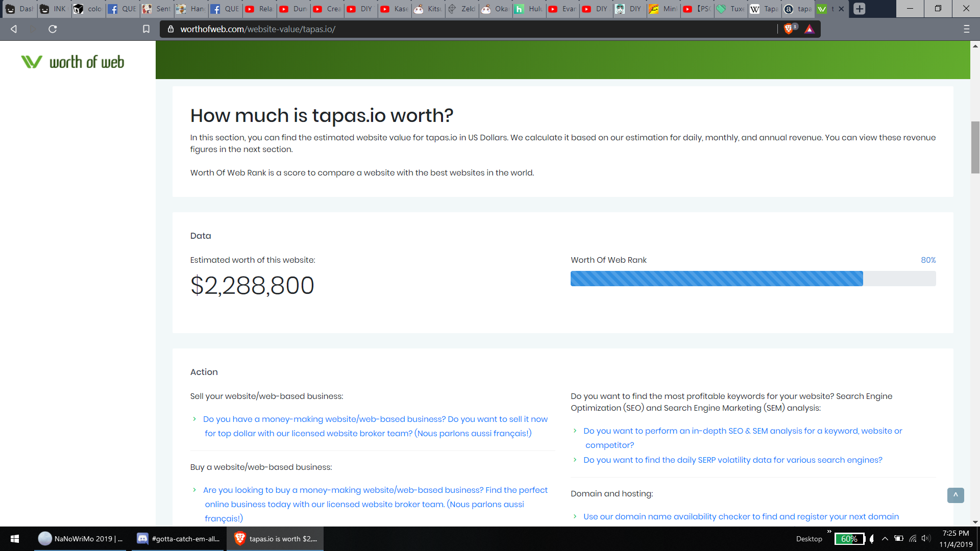Screen dimensions: 980x551
Task: Expand the system tray hidden icons chevron
Action: click(x=885, y=539)
